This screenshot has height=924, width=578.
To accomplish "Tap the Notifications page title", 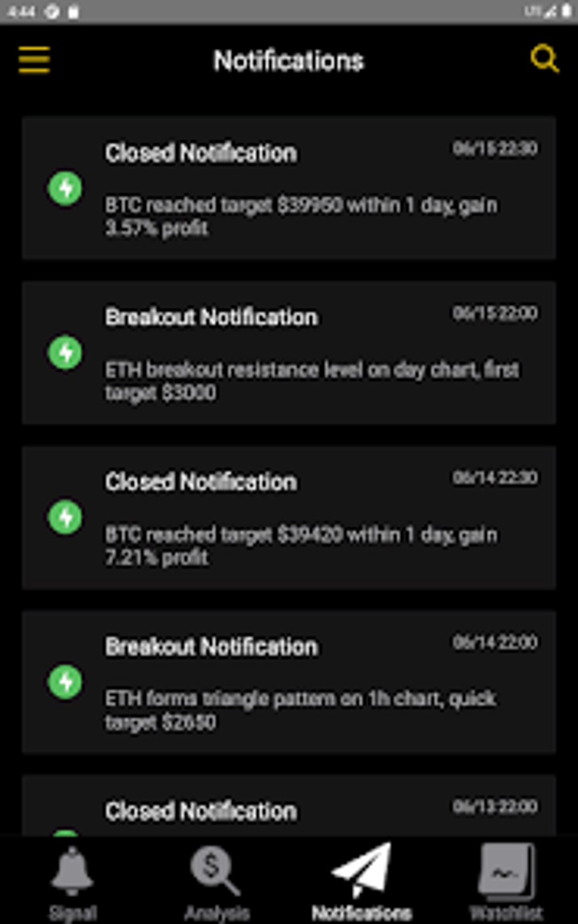I will pyautogui.click(x=288, y=61).
